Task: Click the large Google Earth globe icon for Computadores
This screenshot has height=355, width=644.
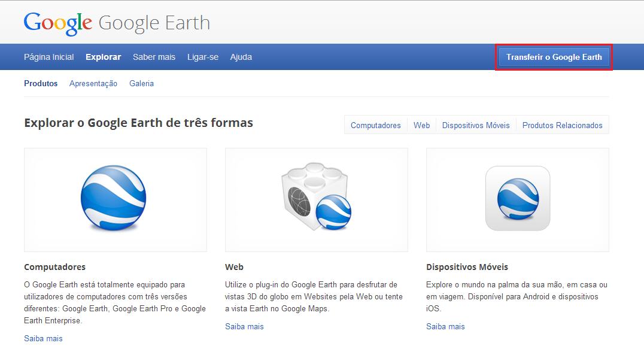Action: coord(113,199)
